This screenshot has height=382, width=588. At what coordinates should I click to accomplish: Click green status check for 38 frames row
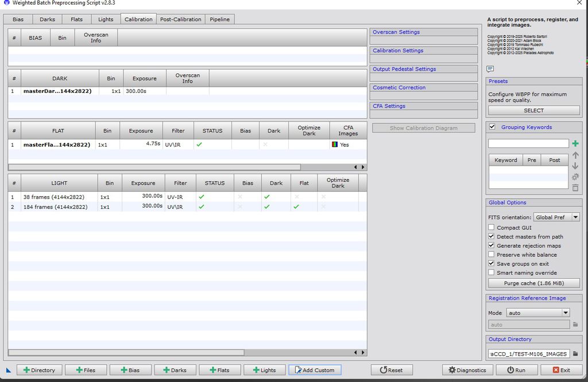pos(202,197)
